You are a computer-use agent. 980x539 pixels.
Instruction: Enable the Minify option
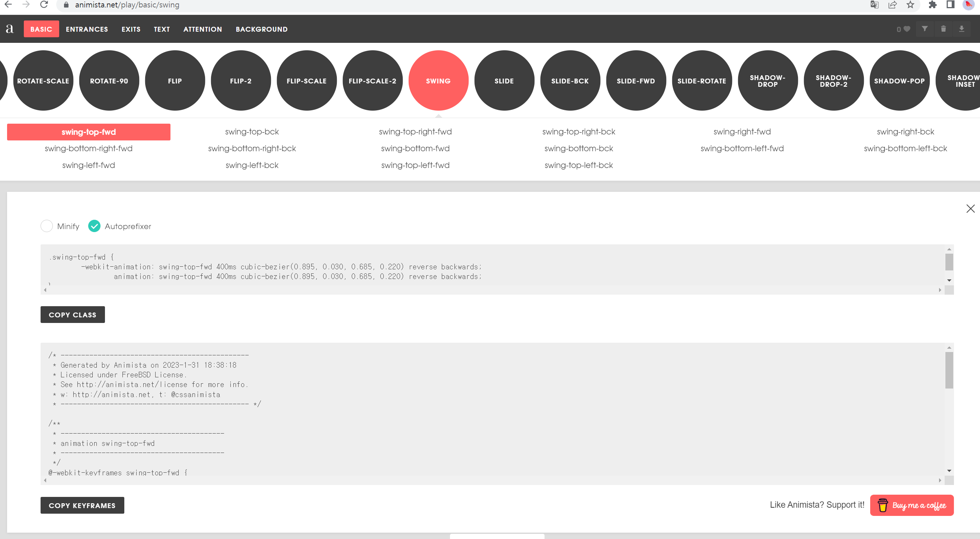[47, 226]
